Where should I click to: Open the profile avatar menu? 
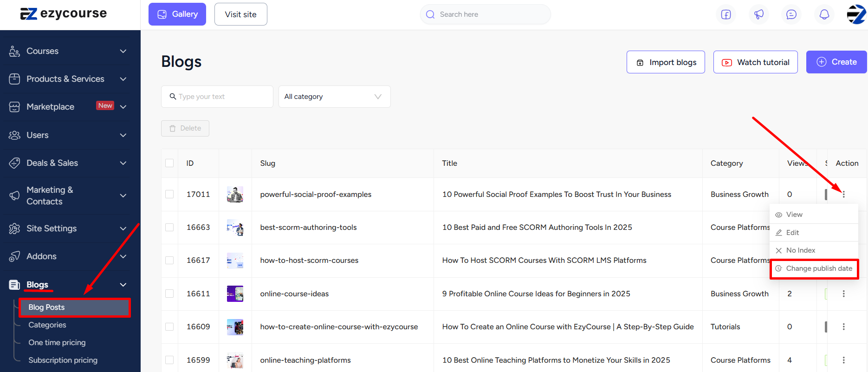point(856,14)
